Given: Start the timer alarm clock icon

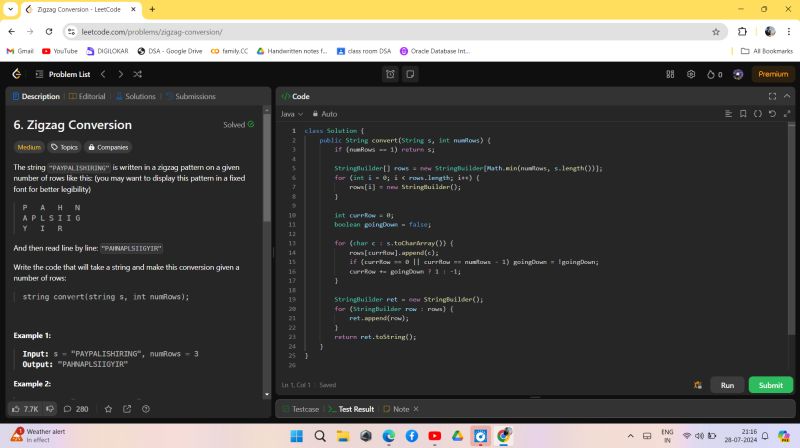Looking at the screenshot, I should pyautogui.click(x=390, y=74).
